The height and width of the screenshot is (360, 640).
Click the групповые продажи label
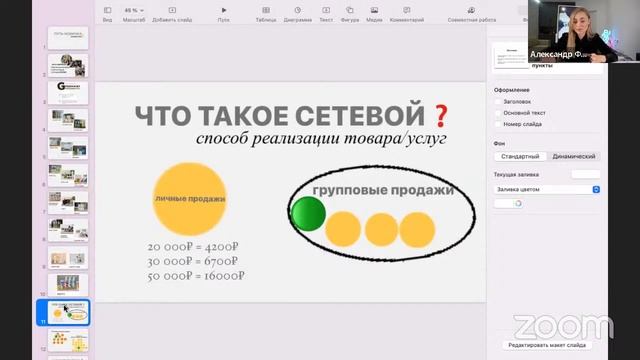(x=383, y=190)
